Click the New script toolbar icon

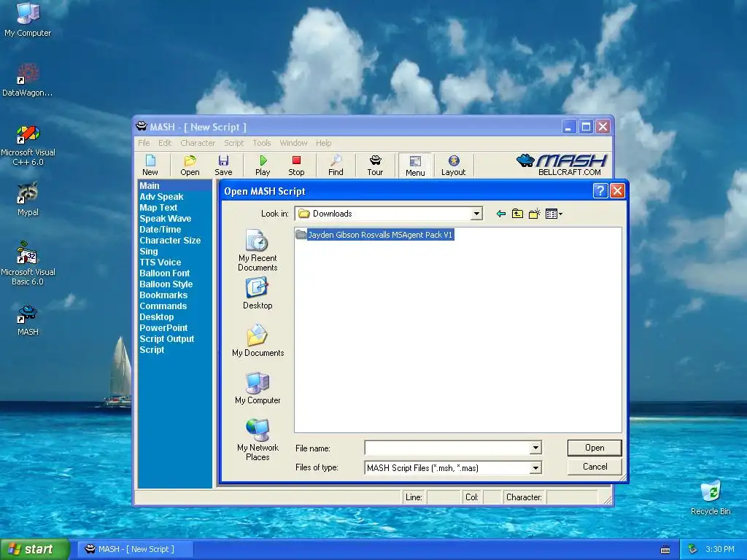click(150, 166)
